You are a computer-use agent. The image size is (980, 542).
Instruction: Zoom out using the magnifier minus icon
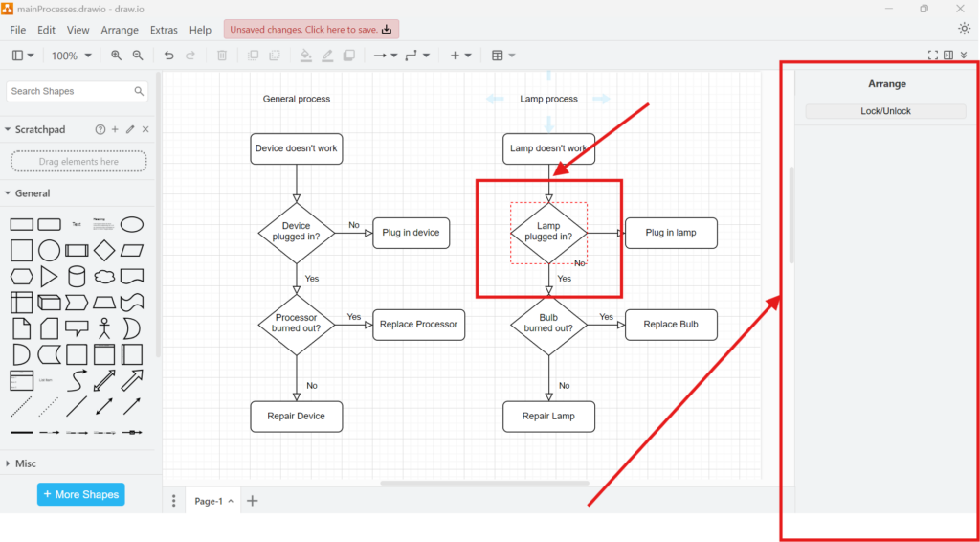click(138, 55)
